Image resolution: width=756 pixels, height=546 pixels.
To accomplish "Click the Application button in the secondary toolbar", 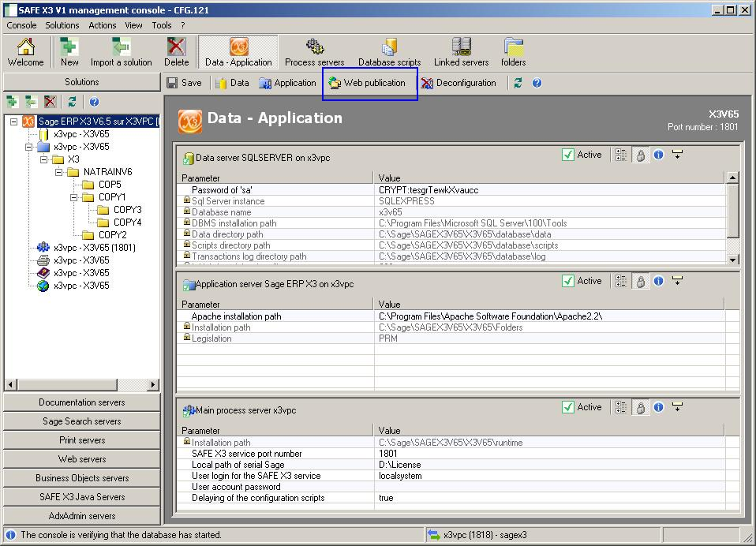I will 287,83.
